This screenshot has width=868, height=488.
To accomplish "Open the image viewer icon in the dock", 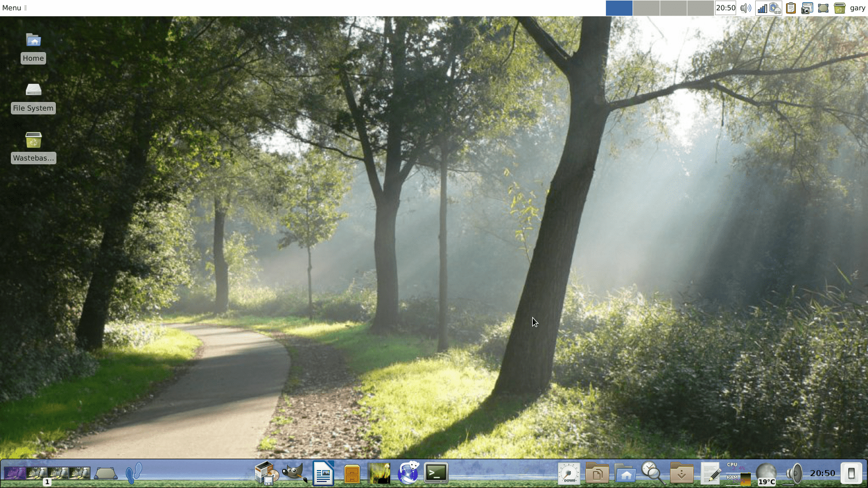I will [380, 473].
